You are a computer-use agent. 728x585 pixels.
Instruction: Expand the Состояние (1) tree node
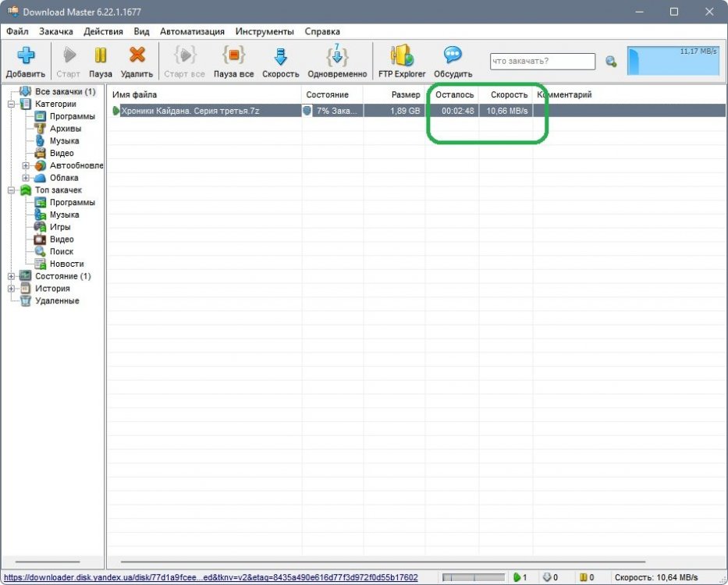pyautogui.click(x=11, y=276)
